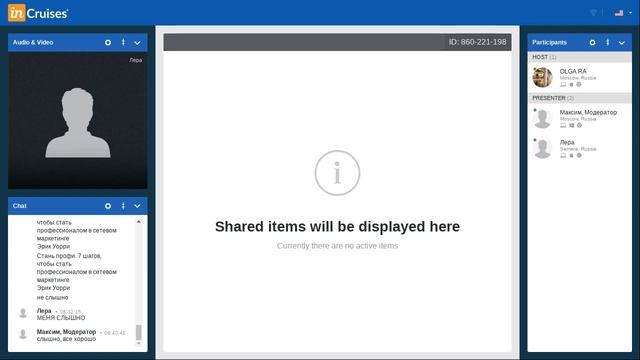Click sender name Лера in chat

[44, 311]
